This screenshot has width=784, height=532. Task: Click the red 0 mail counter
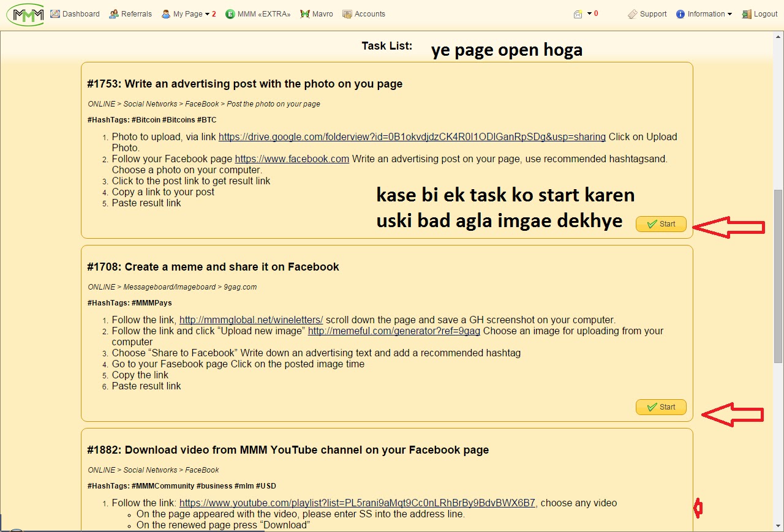coord(596,13)
